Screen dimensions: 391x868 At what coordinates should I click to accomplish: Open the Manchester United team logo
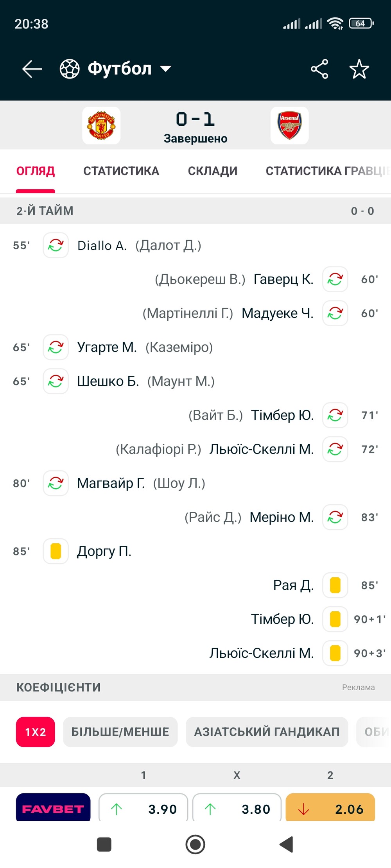click(101, 125)
